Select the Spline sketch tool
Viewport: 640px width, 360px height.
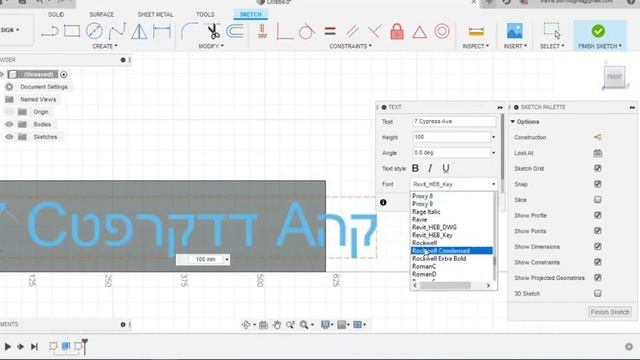click(117, 31)
